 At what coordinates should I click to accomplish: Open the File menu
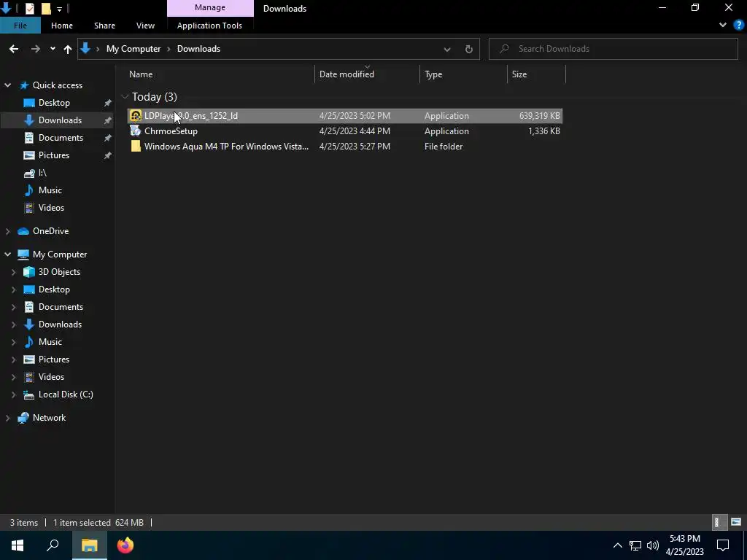[20, 26]
